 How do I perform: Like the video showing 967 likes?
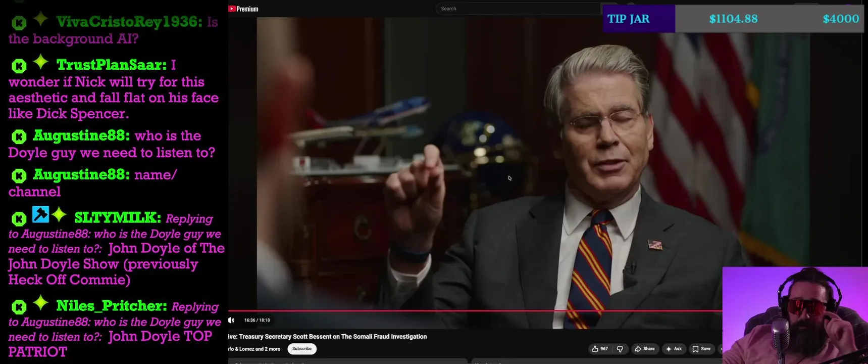[600, 349]
